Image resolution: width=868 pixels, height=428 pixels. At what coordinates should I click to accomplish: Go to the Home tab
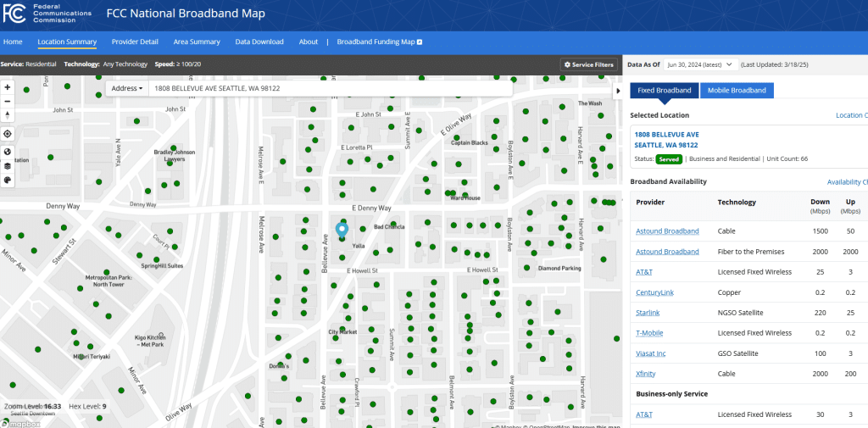[13, 42]
